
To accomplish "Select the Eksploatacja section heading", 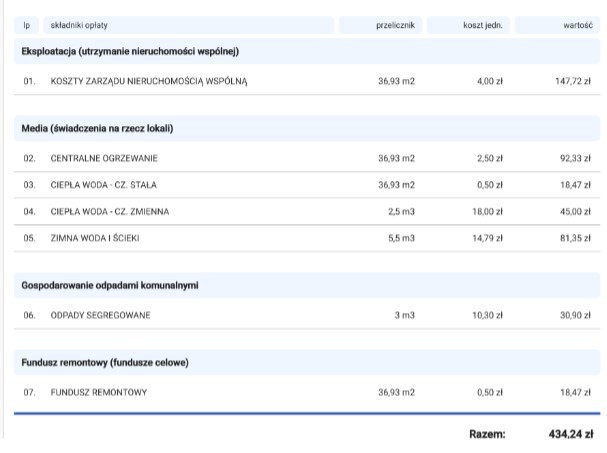I will tap(129, 51).
